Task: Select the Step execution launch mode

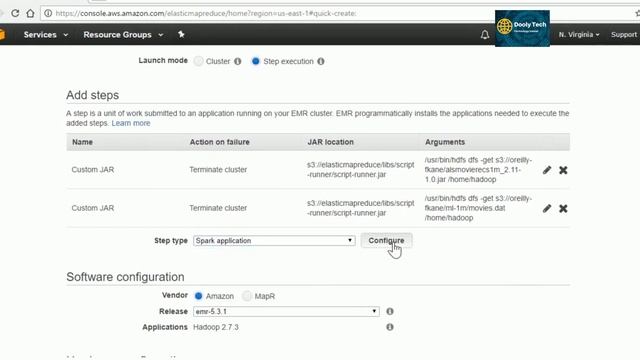Action: click(x=256, y=61)
